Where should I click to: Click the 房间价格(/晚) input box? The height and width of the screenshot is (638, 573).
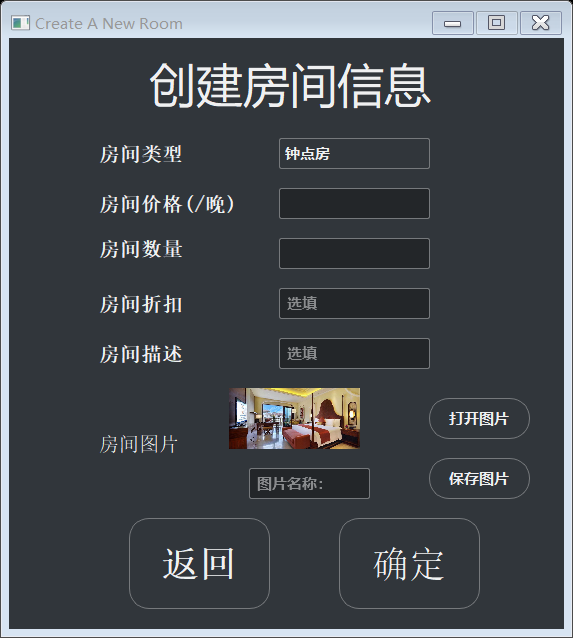[354, 203]
